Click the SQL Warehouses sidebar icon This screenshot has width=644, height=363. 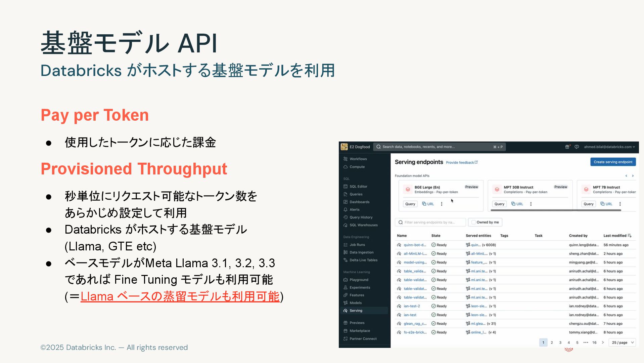tap(346, 225)
